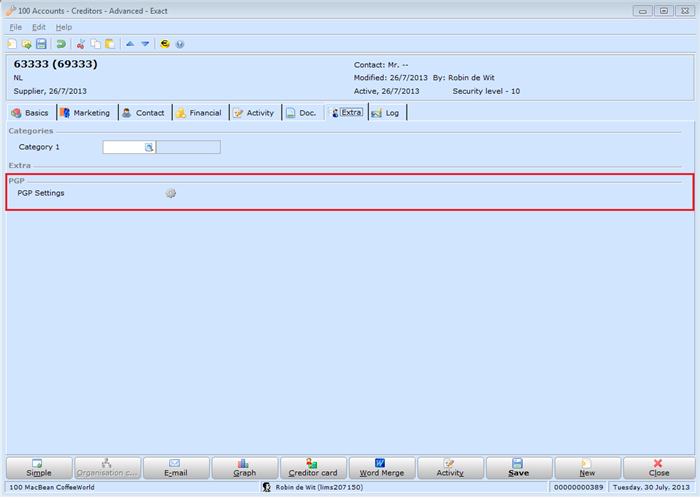Click the Contact: Mr. -- text
The image size is (700, 497).
tap(381, 65)
